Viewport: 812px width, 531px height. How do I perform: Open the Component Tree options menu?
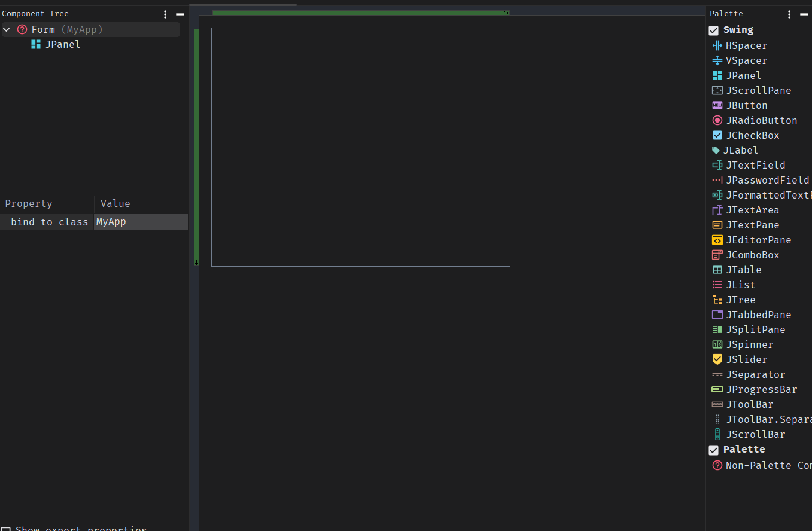165,14
